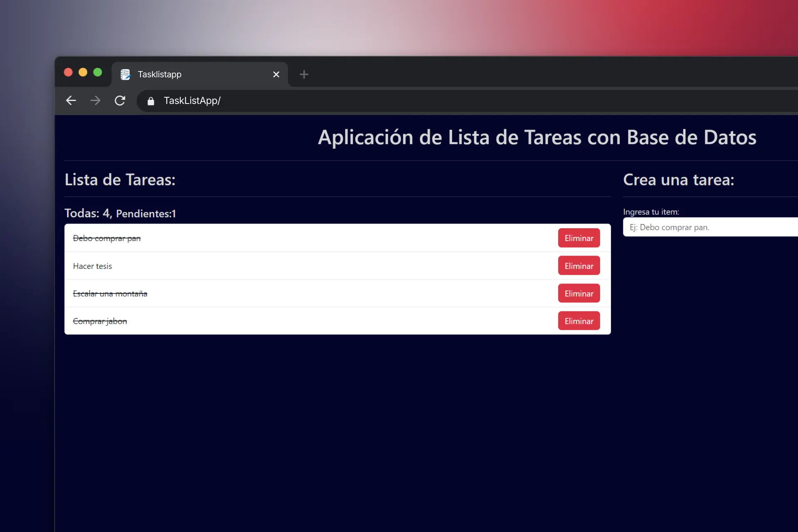Delete the task Debo comprar pan
Image resolution: width=798 pixels, height=532 pixels.
[x=579, y=238]
